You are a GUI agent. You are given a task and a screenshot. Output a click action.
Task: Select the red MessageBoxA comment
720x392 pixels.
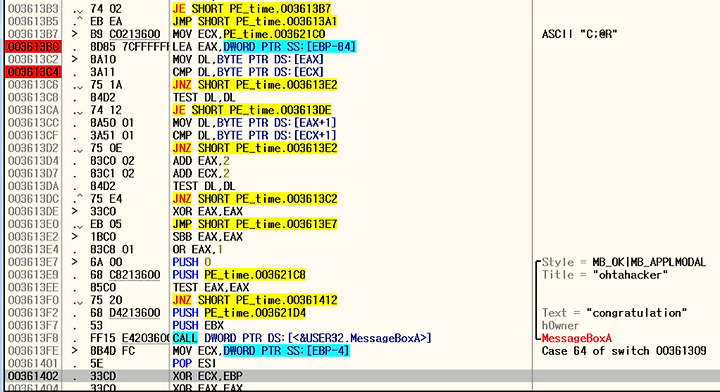(577, 338)
